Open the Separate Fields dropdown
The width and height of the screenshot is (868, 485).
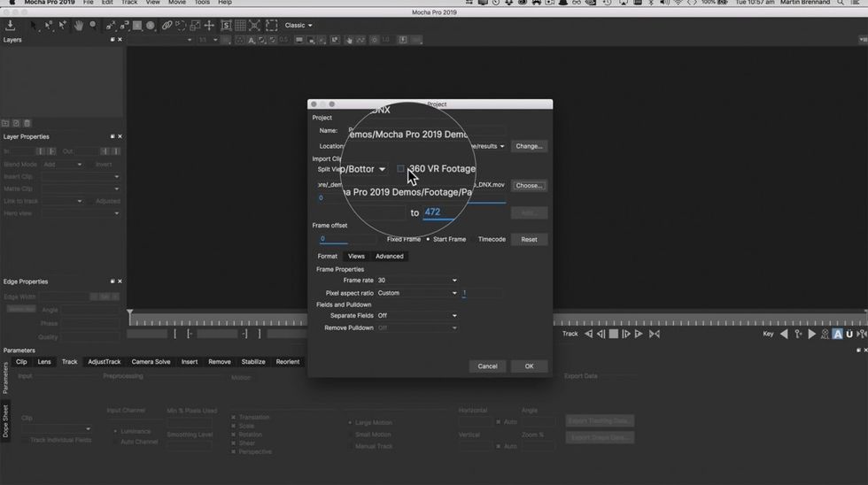(x=417, y=316)
